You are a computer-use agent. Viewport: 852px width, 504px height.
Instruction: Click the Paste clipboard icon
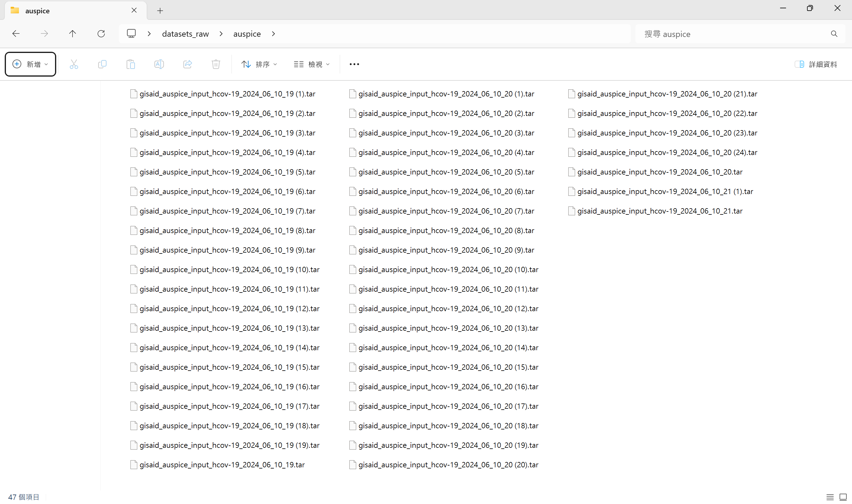[131, 64]
